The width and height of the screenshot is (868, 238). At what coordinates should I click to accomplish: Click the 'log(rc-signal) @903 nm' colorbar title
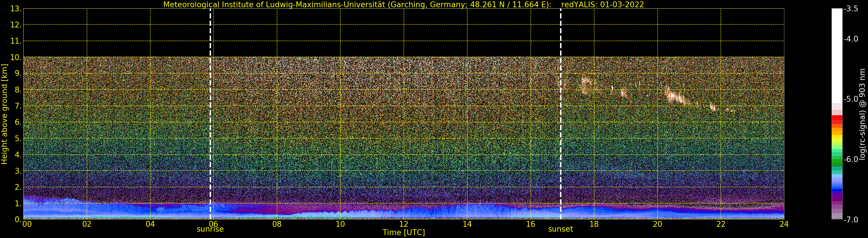click(x=862, y=114)
